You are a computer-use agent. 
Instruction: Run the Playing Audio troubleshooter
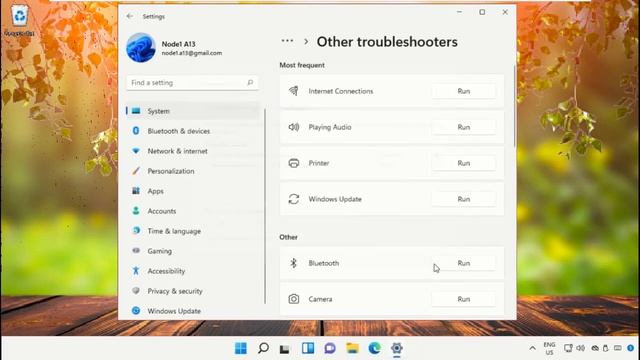(463, 127)
